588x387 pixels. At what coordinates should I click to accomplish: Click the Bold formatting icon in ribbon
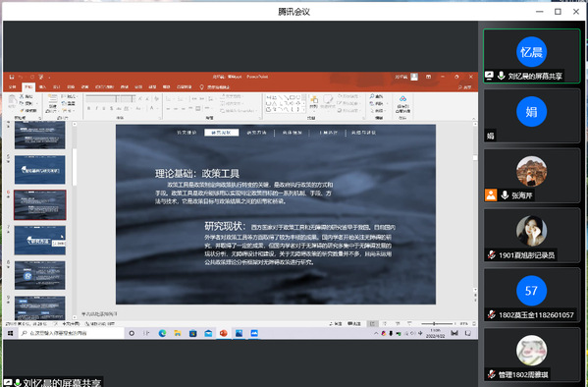coord(89,108)
